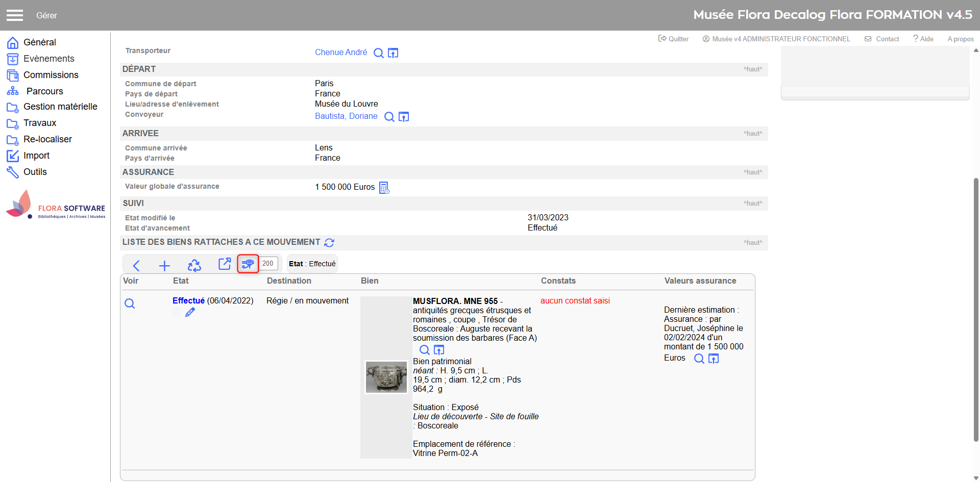Click the plus icon to add a bien
Screen dimensions: 980x482
pyautogui.click(x=164, y=265)
